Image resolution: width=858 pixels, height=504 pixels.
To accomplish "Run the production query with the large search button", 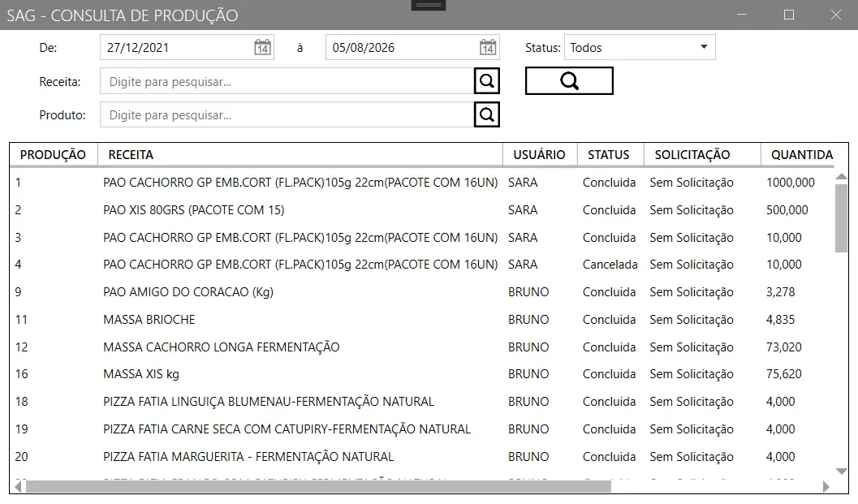I will [569, 81].
